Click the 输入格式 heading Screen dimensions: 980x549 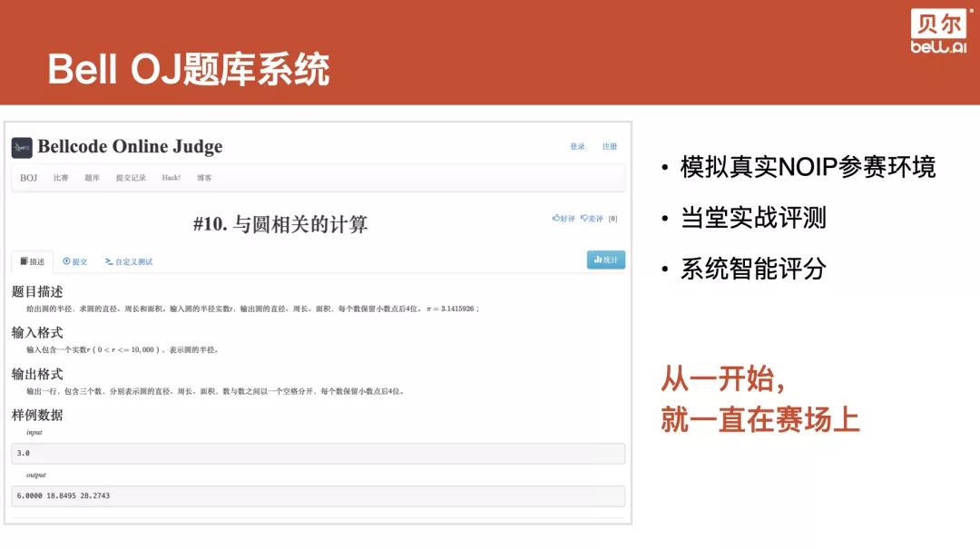click(x=37, y=333)
